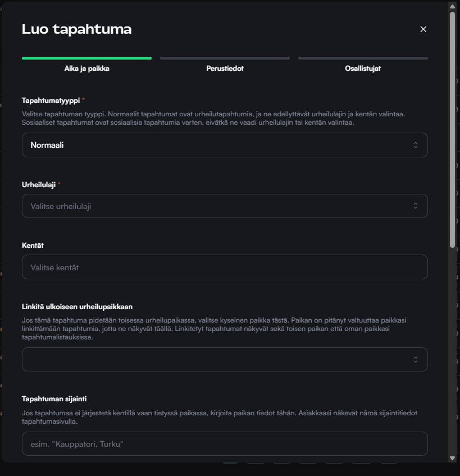
Task: Open the Normaali event type dropdown
Action: (225, 145)
